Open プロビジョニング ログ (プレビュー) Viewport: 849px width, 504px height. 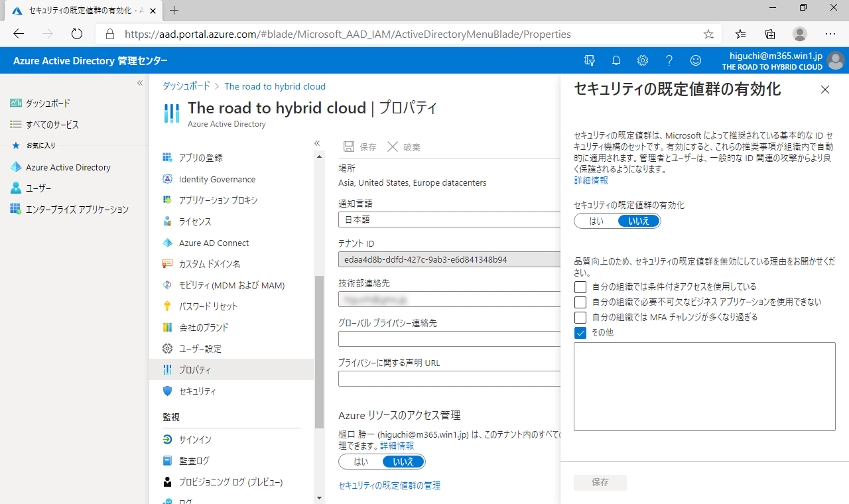tap(231, 482)
